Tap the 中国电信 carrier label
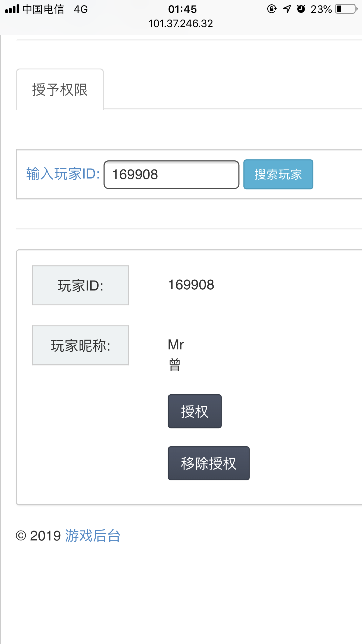This screenshot has height=644, width=362. [43, 9]
